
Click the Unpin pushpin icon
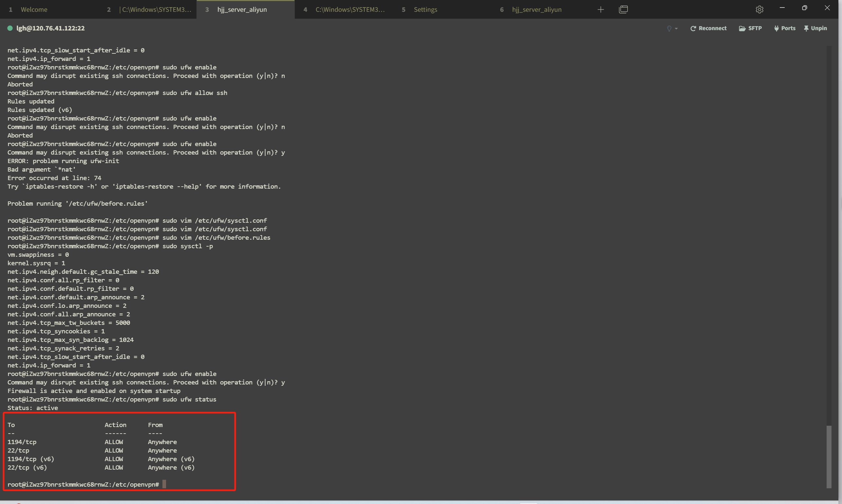pyautogui.click(x=806, y=28)
